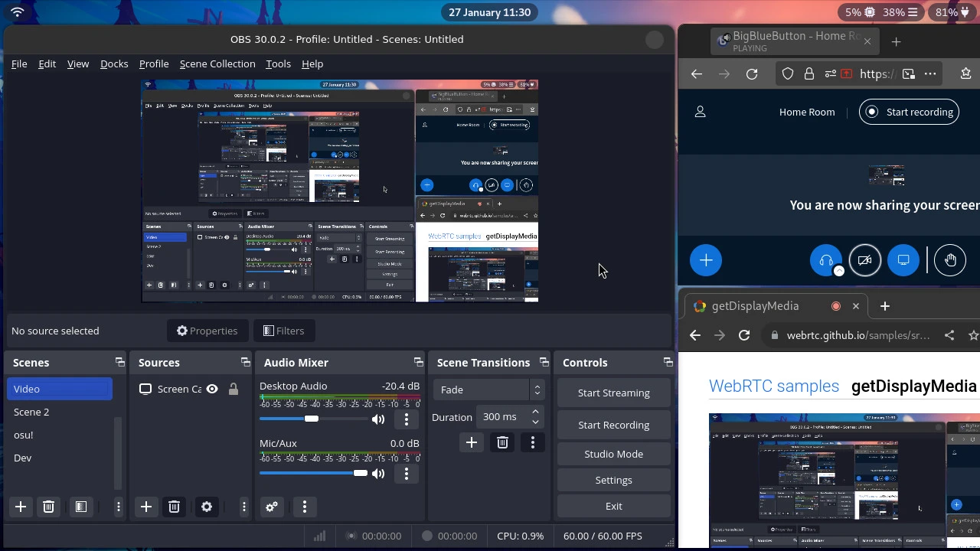Switch to BigBlueButton Firefox tab

click(x=794, y=41)
